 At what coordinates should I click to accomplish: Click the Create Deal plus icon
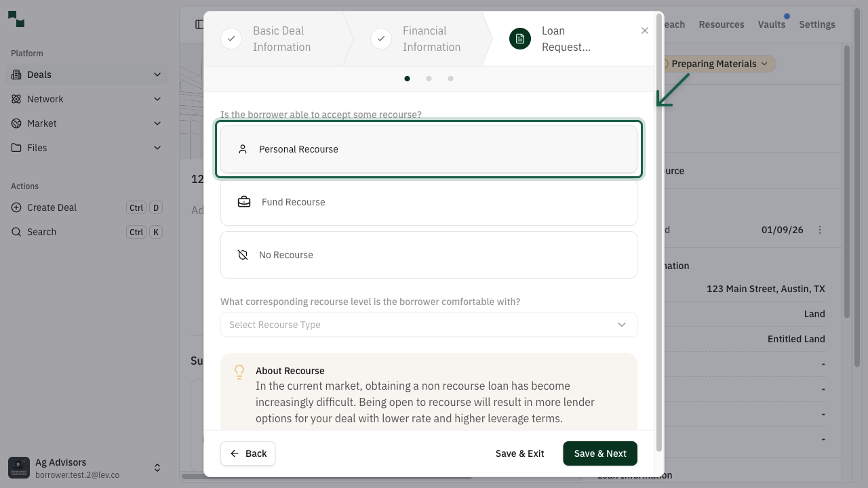pos(15,207)
